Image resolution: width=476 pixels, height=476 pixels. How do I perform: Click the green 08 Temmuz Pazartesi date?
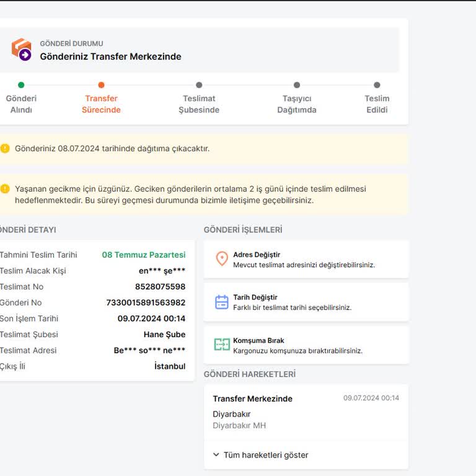click(x=143, y=255)
